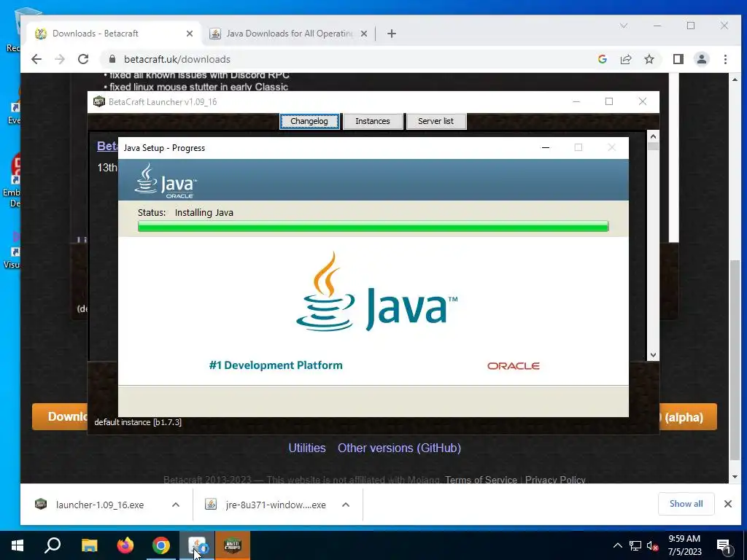Open Changelog tab in BetaCraft Launcher

[309, 121]
